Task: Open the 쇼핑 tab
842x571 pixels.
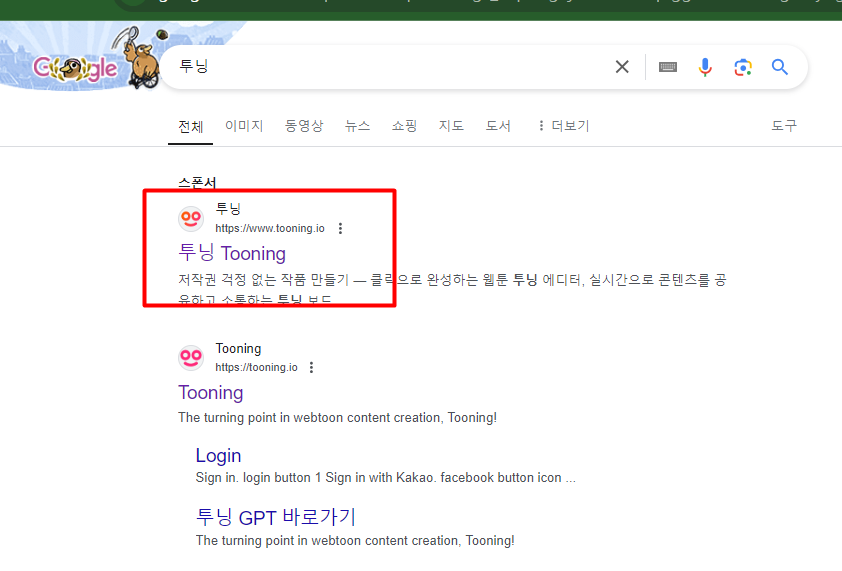Action: click(404, 126)
